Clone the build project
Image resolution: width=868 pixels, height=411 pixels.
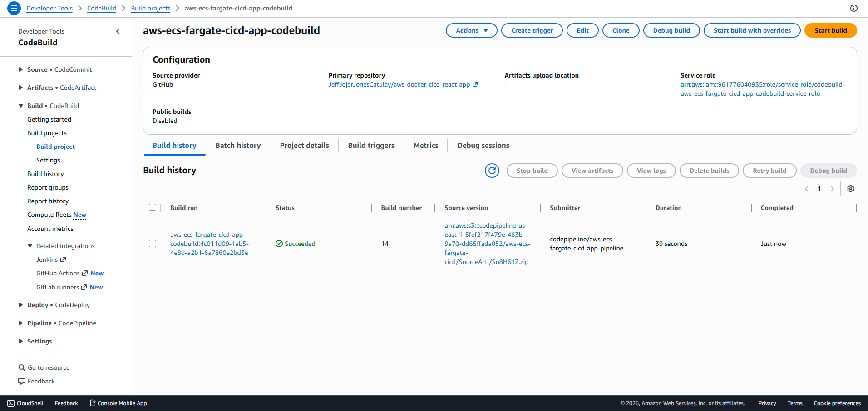coord(621,30)
